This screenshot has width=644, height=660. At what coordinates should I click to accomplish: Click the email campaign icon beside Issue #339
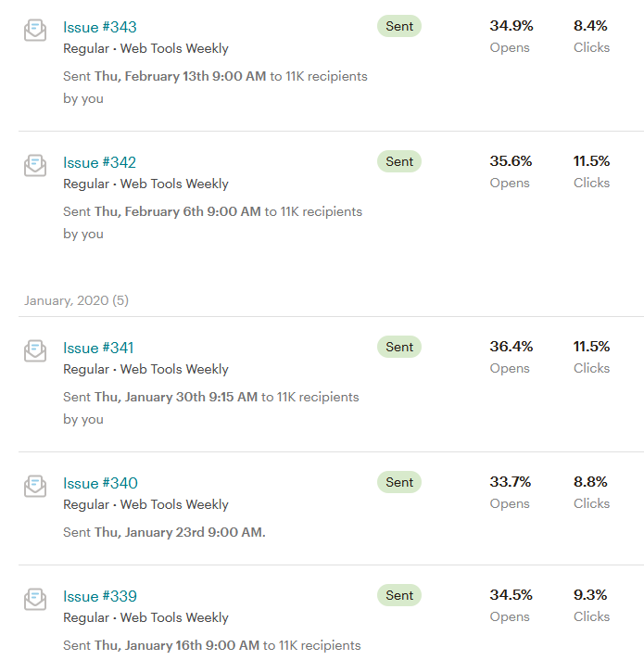[35, 599]
